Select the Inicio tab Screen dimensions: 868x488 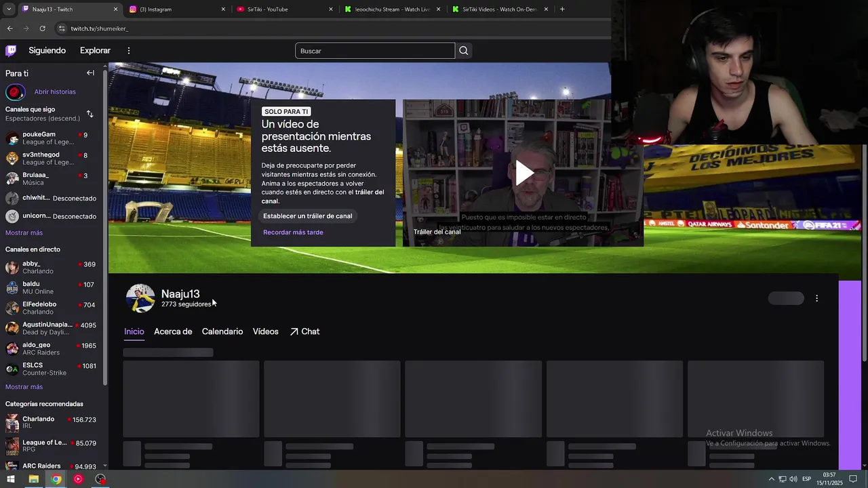(x=134, y=331)
